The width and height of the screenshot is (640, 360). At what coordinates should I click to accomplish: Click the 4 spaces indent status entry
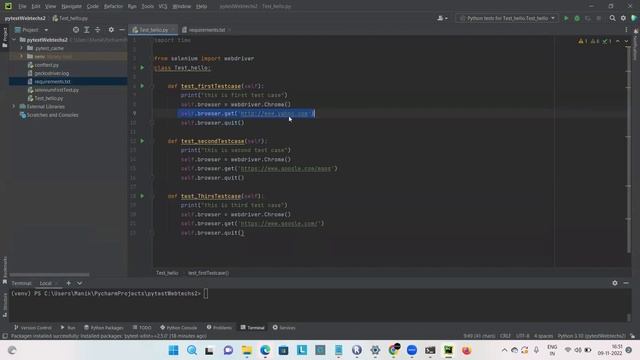click(x=543, y=336)
